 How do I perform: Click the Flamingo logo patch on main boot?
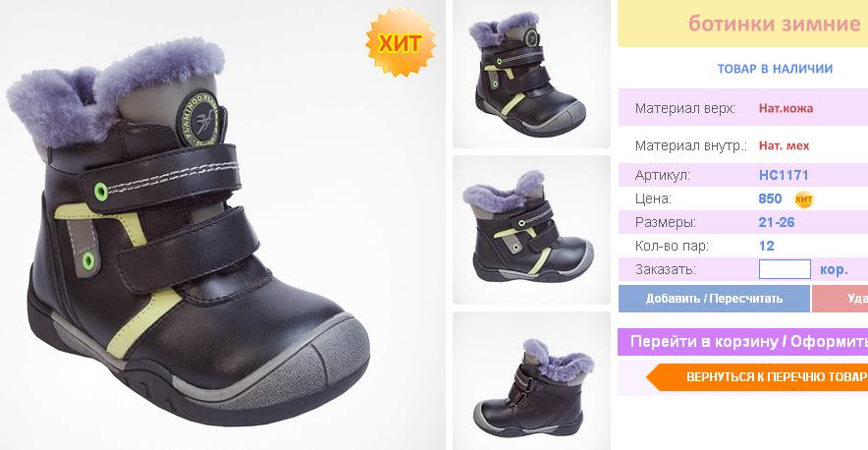[199, 119]
